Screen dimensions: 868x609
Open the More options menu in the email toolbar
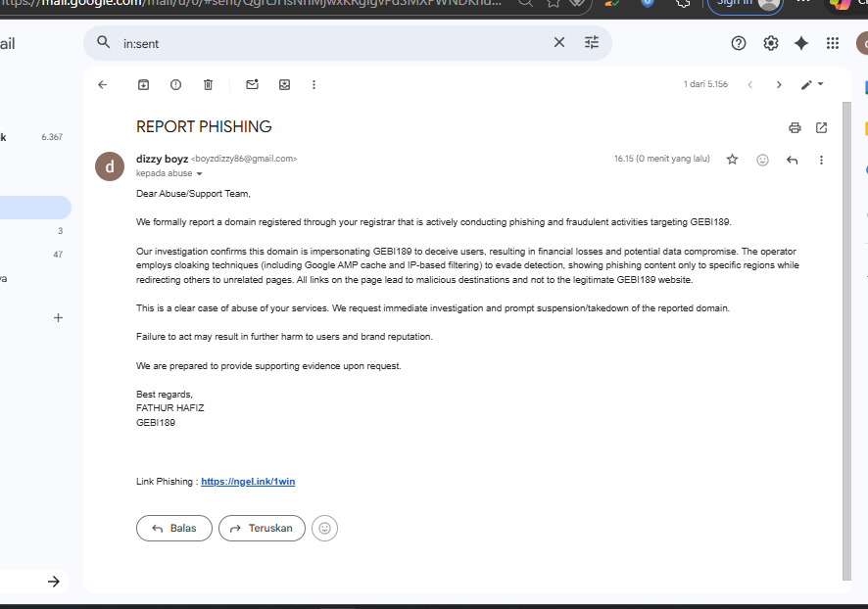313,84
